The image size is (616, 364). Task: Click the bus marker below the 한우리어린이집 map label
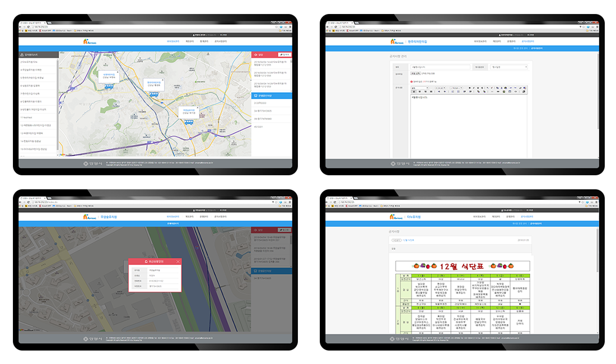[x=153, y=94]
